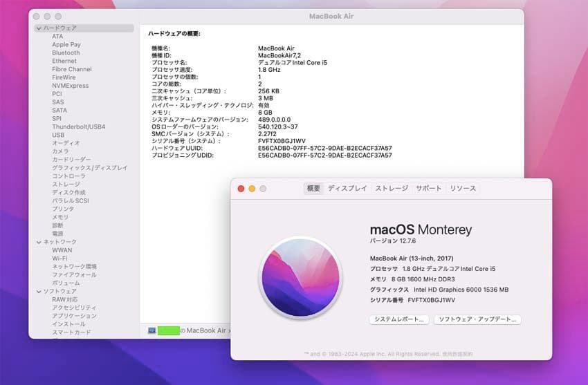Select PCI in the sidebar

coord(57,94)
